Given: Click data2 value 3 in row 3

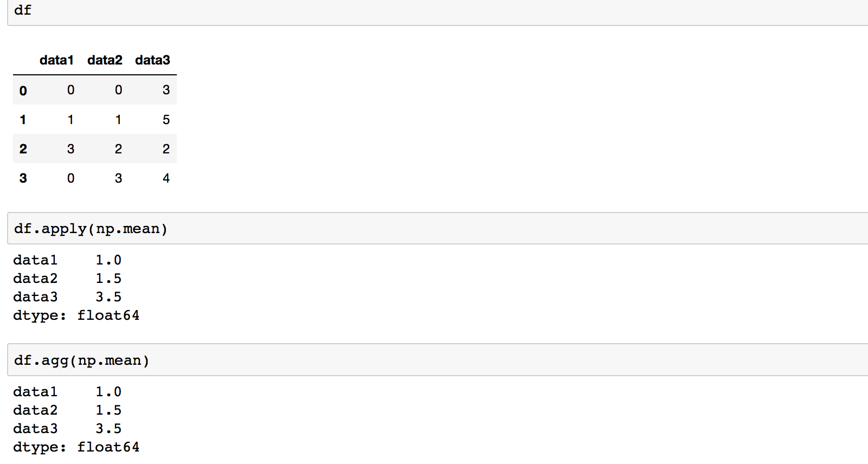Looking at the screenshot, I should 118,178.
